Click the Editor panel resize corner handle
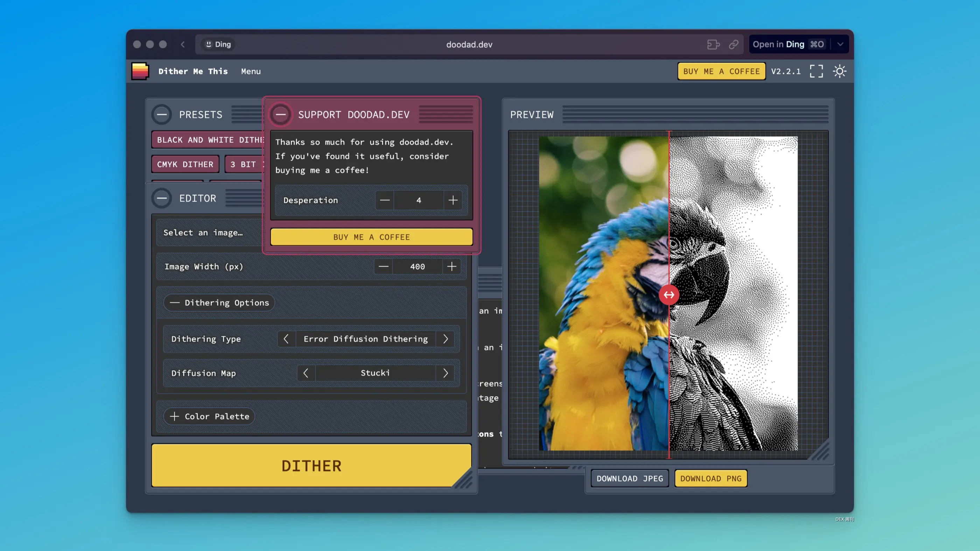Screen dimensions: 980x551 click(x=464, y=479)
